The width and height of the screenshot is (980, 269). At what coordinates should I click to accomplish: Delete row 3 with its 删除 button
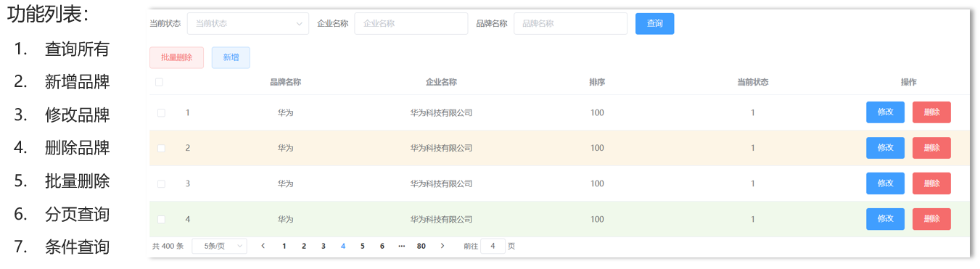[x=931, y=183]
